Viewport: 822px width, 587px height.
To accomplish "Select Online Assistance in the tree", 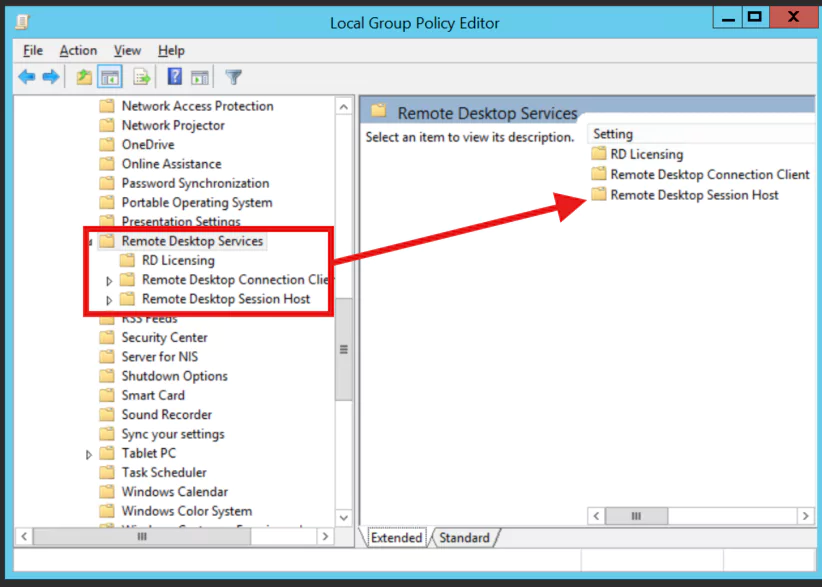I will pos(171,164).
